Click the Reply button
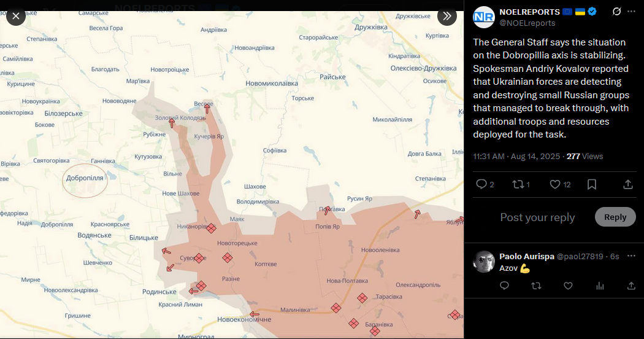644x339 pixels. (615, 217)
